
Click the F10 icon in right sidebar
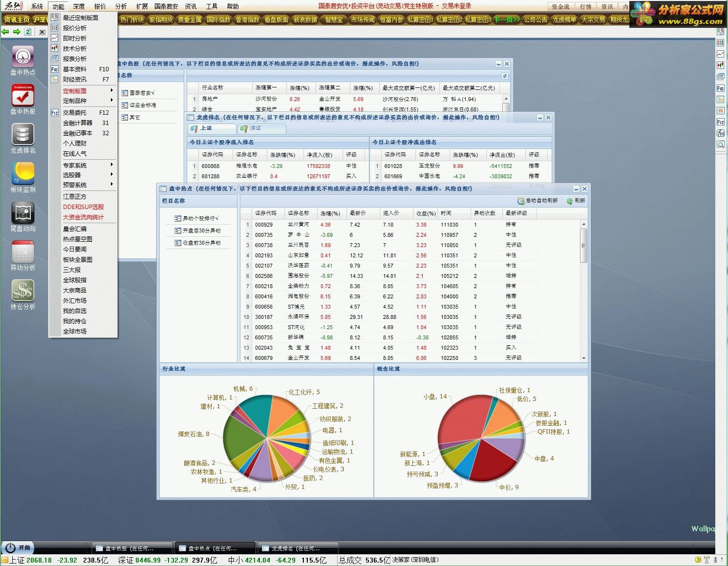point(721,88)
